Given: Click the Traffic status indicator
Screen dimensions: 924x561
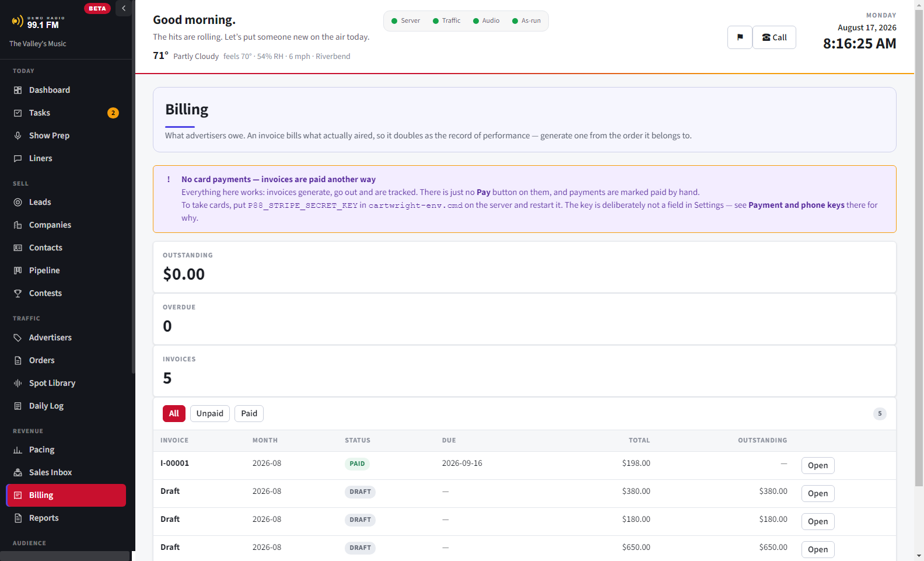Looking at the screenshot, I should [446, 20].
